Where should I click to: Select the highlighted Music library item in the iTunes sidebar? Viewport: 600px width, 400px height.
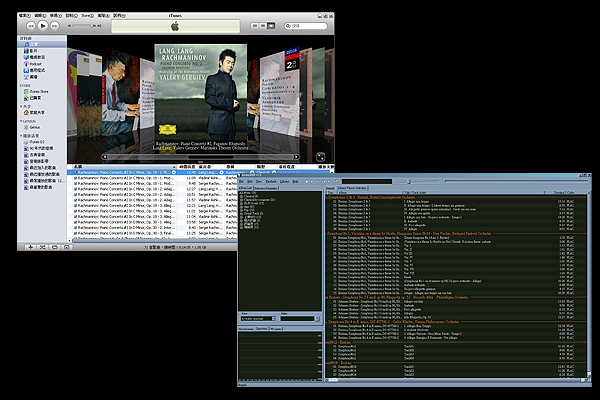(x=42, y=44)
